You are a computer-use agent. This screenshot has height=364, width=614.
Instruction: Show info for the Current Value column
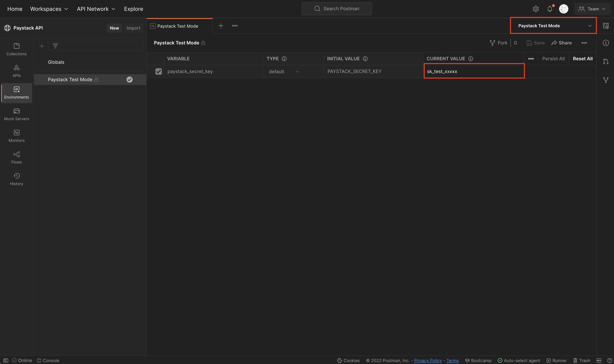471,59
